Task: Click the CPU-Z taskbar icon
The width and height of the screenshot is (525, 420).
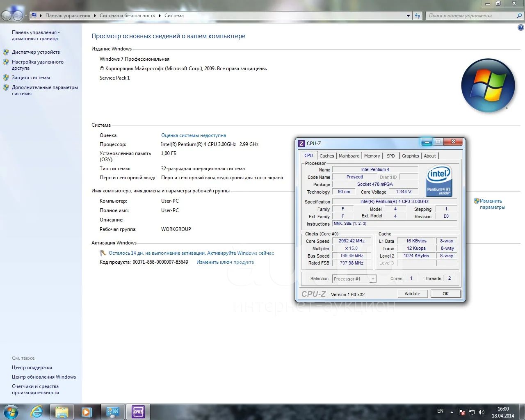Action: coord(138,411)
